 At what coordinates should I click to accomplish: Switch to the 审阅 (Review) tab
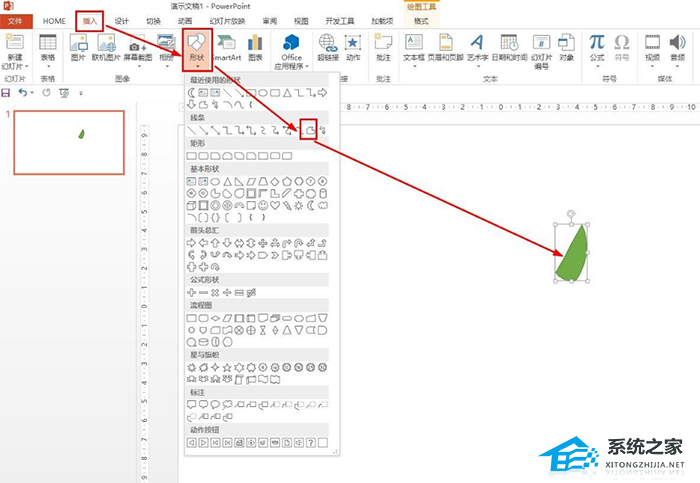270,21
